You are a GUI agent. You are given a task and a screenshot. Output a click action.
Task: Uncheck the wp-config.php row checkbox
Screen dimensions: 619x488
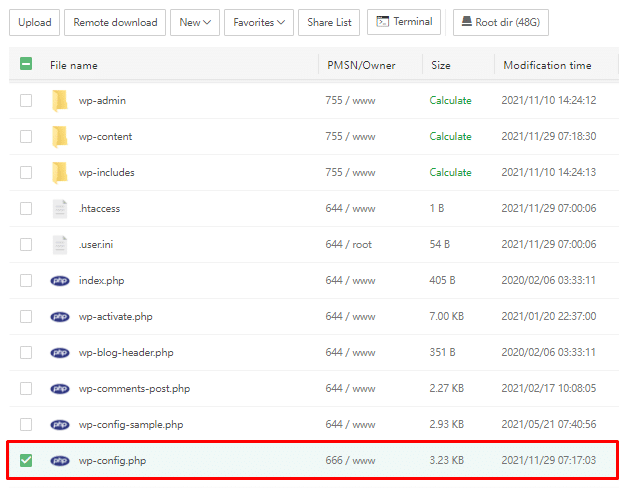[26, 460]
